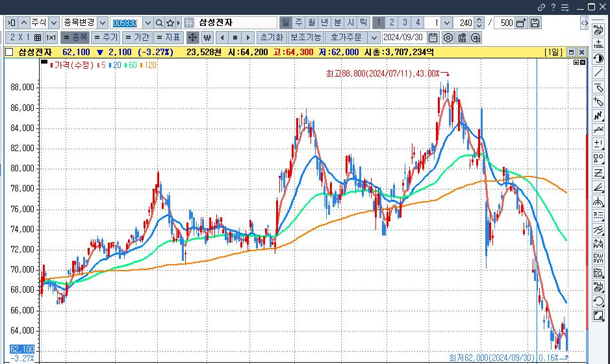
Task: Toggle the 삼성전자 checkbox in yellow bar
Action: click(9, 52)
